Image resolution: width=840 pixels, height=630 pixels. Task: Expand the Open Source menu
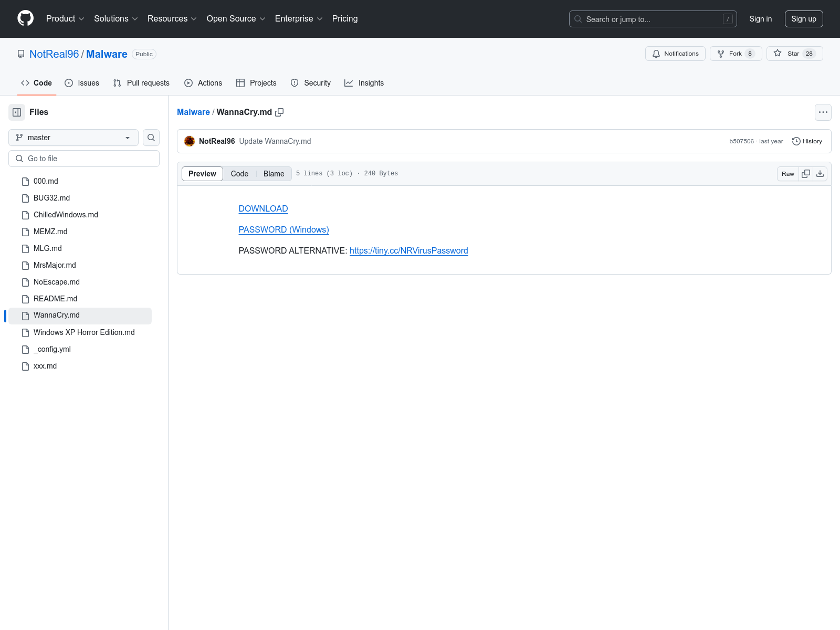pyautogui.click(x=236, y=19)
